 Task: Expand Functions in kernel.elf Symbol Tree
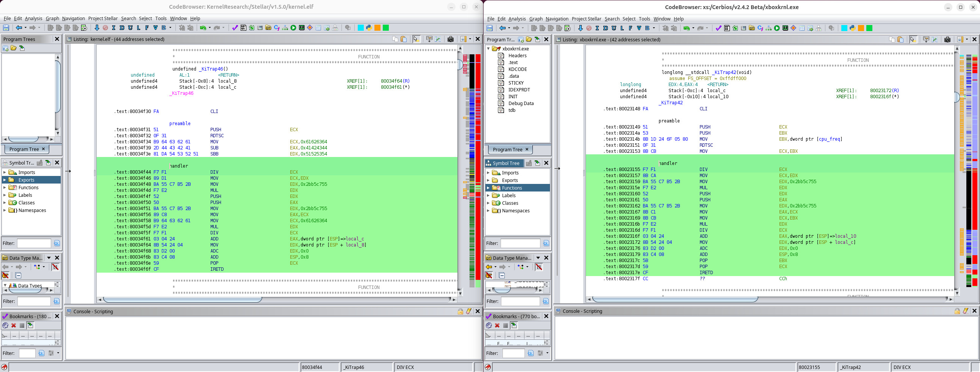pos(5,188)
